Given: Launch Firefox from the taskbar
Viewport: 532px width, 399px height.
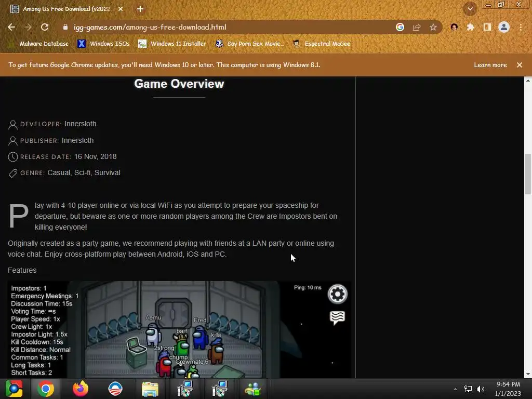Looking at the screenshot, I should pyautogui.click(x=81, y=389).
